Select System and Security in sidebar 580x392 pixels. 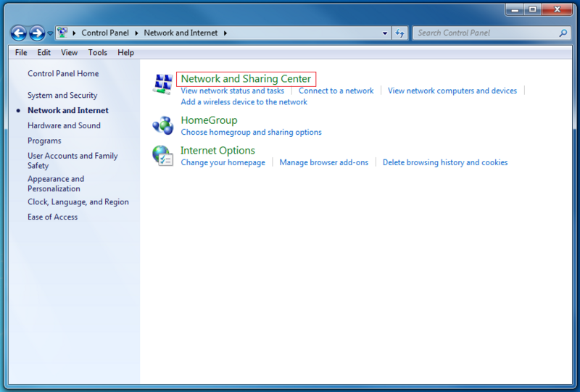pyautogui.click(x=62, y=96)
